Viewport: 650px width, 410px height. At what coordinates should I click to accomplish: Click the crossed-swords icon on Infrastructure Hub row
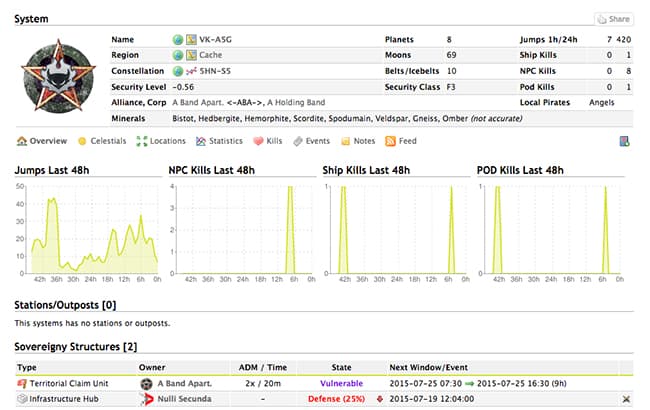[x=625, y=398]
